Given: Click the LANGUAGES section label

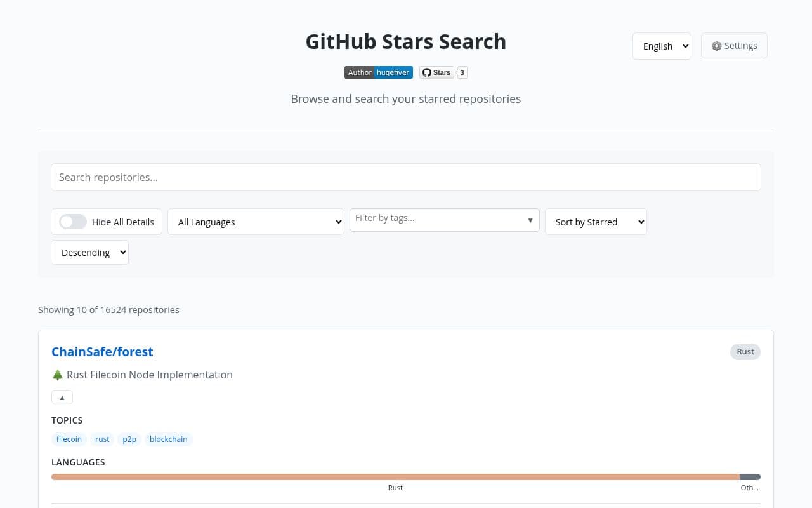Looking at the screenshot, I should 78,462.
